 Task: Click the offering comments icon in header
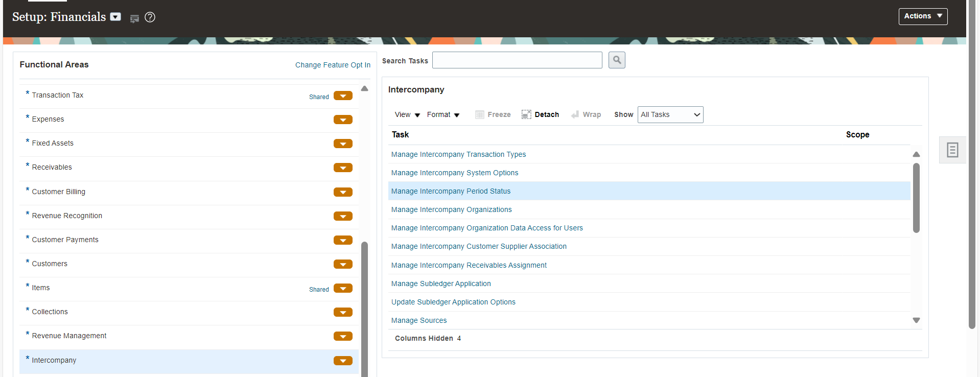click(134, 18)
